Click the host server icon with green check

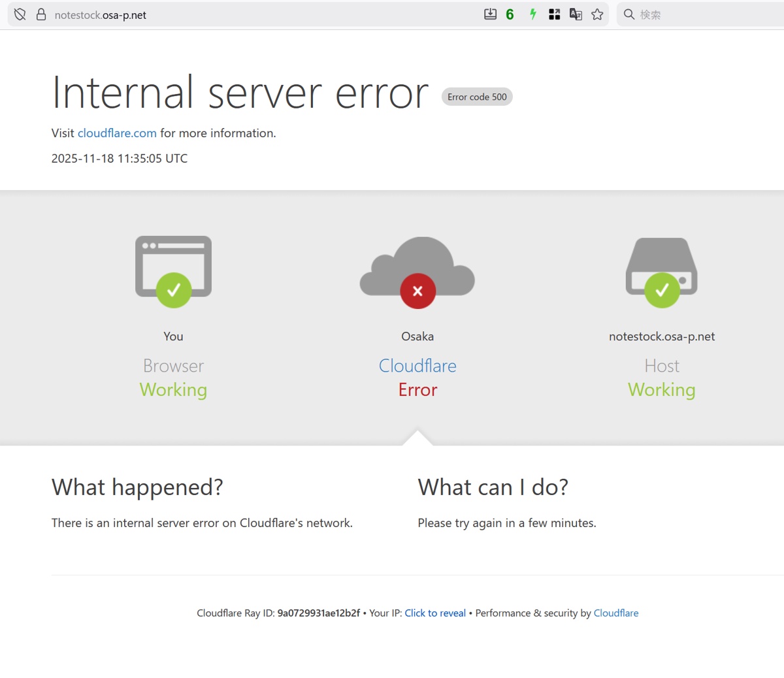coord(662,272)
